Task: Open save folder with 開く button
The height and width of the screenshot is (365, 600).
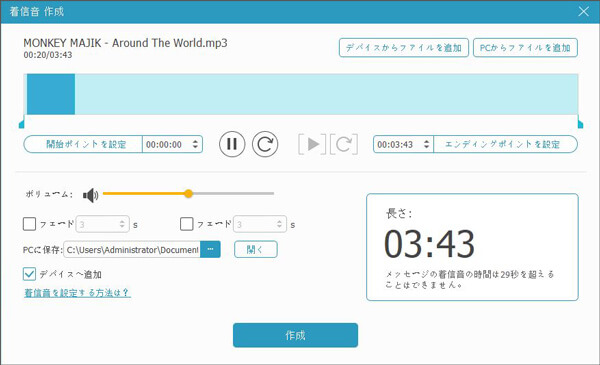Action: 256,249
